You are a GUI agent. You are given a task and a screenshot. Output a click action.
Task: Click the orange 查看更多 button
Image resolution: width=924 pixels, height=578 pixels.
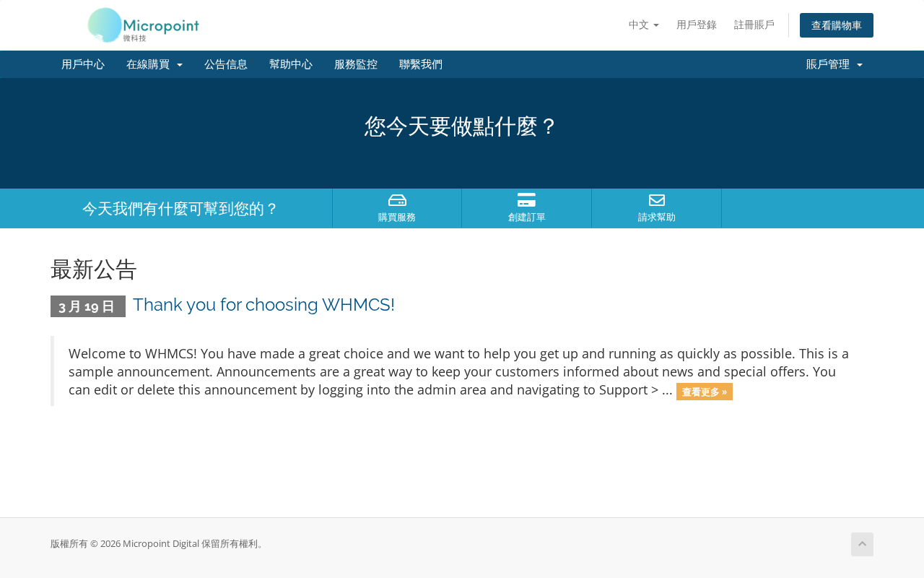pos(705,392)
